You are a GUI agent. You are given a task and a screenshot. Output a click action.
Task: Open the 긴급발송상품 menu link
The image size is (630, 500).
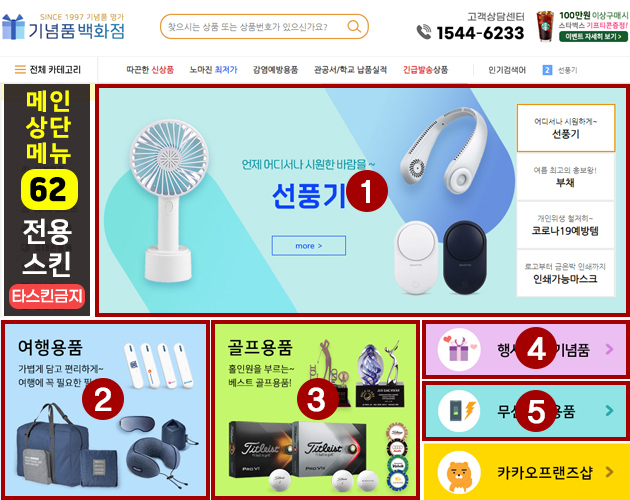pyautogui.click(x=425, y=70)
